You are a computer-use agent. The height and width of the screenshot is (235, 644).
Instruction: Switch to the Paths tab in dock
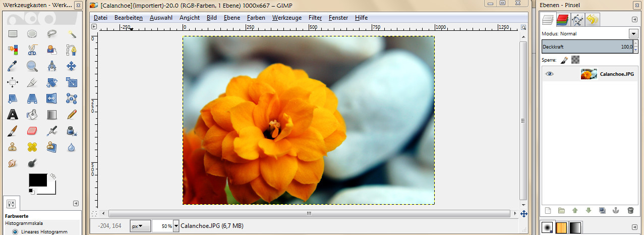(x=577, y=20)
